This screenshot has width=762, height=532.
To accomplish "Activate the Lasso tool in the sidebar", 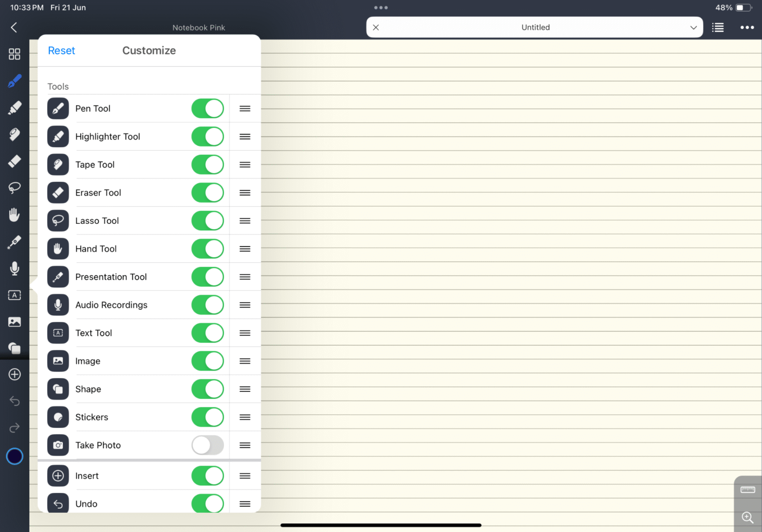I will coord(14,188).
